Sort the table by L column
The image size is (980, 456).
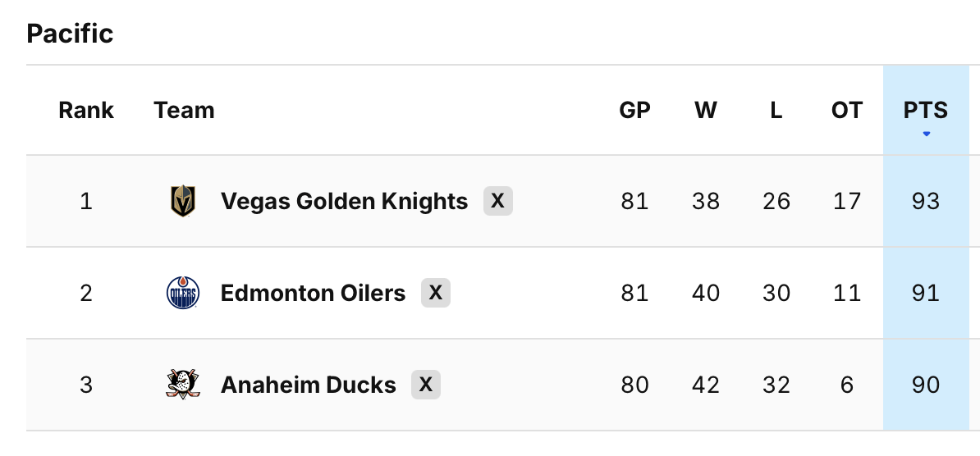coord(776,110)
